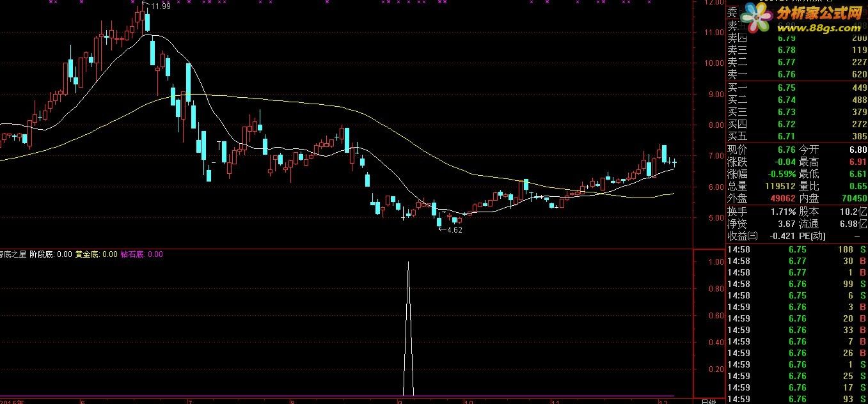Image resolution: width=868 pixels, height=404 pixels.
Task: Select the 14:59 trade tick with volume 25
Action: point(796,376)
